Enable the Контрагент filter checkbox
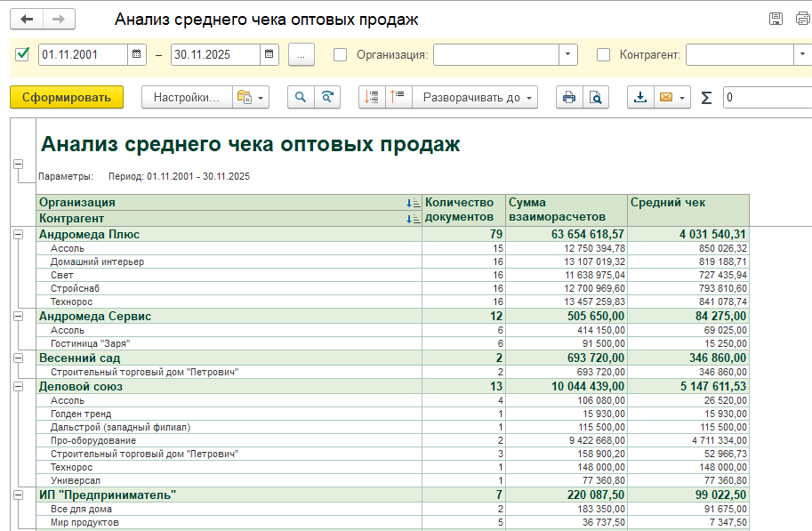Image resolution: width=812 pixels, height=531 pixels. pos(603,54)
